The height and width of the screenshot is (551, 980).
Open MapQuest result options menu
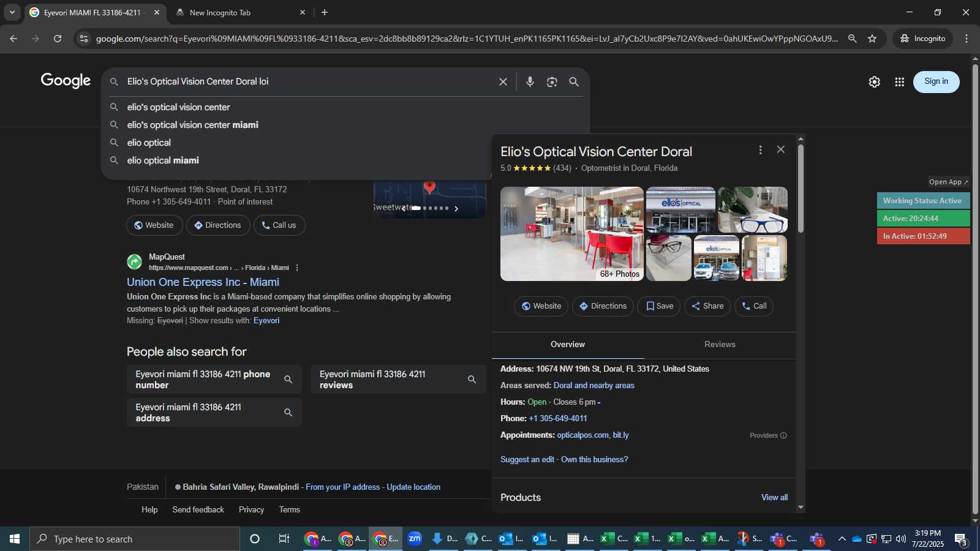pyautogui.click(x=297, y=268)
